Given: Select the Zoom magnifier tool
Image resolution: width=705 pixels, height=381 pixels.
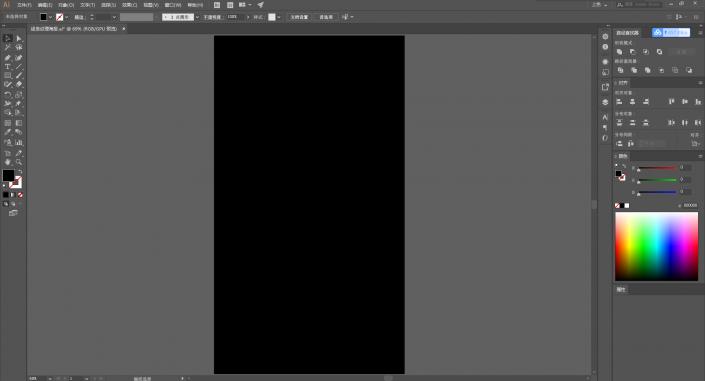Looking at the screenshot, I should pos(19,162).
